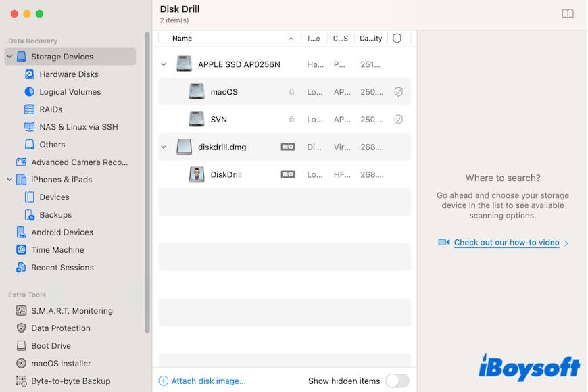This screenshot has width=588, height=392.
Task: Open the help book icon in the toolbar
Action: (568, 14)
